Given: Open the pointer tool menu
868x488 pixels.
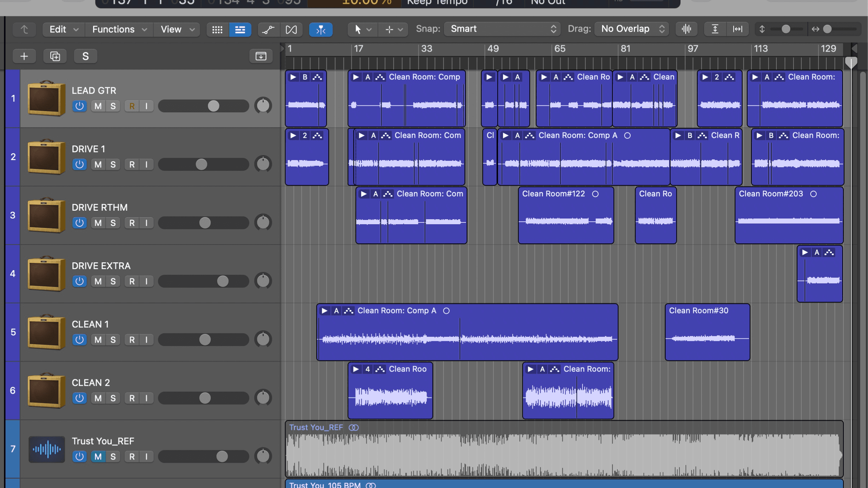Looking at the screenshot, I should [x=363, y=29].
